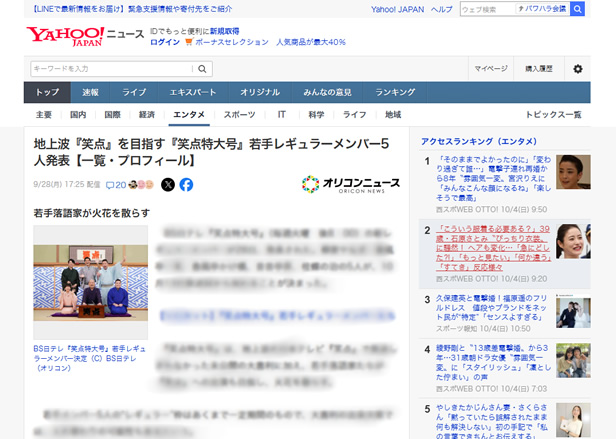
Task: Open the 主要 category
Action: coord(44,115)
